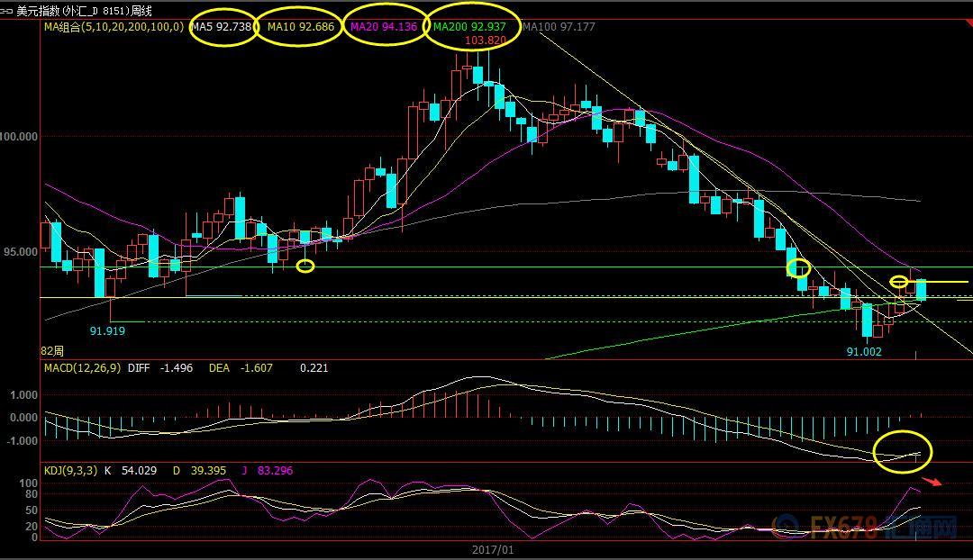
Task: Click the 2017/01 date axis marker
Action: point(493,549)
